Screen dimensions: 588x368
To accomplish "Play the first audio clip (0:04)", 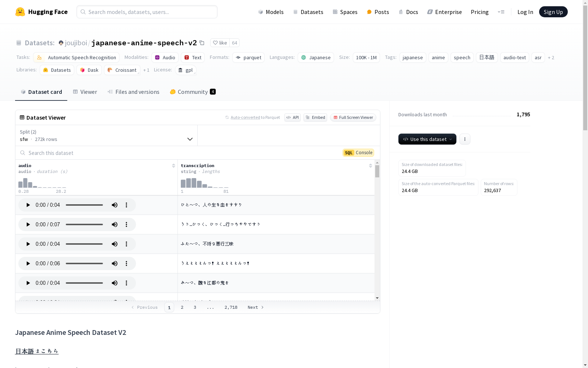I will click(x=28, y=205).
